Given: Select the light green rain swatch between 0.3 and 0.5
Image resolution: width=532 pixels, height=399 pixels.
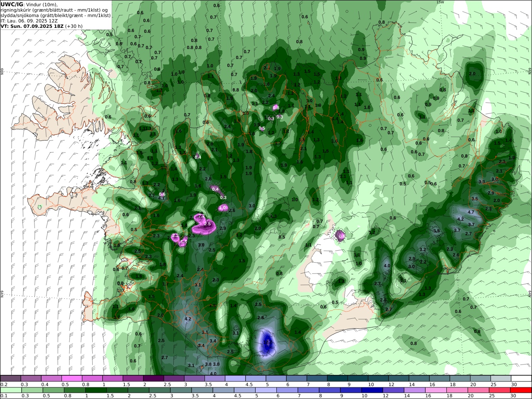Looking at the screenshot, I should click(32, 390).
